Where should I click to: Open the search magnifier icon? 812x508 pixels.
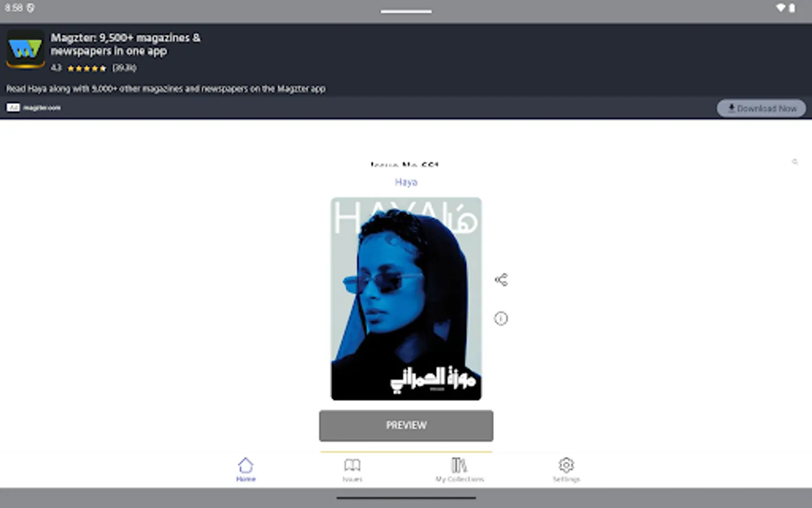[795, 162]
